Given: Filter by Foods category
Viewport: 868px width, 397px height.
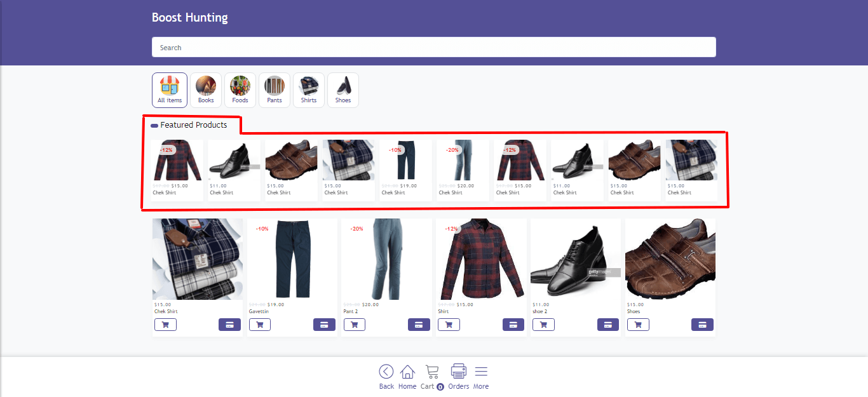Looking at the screenshot, I should point(240,90).
